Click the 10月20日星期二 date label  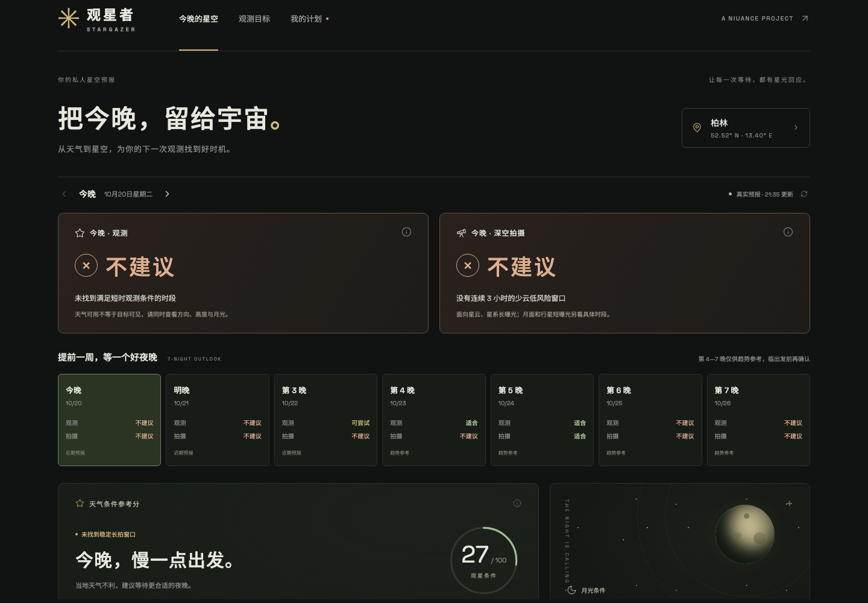pos(128,194)
